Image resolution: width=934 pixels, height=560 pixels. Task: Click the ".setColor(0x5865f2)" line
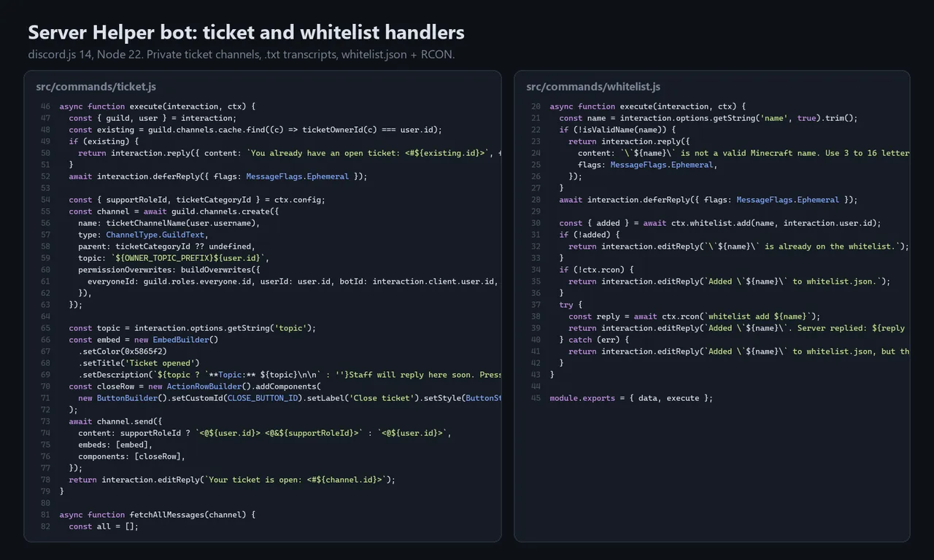(x=122, y=351)
